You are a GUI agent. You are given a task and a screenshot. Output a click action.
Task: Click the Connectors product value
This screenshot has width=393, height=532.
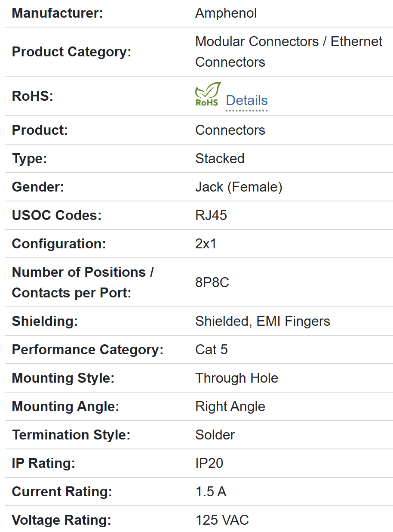pyautogui.click(x=230, y=130)
